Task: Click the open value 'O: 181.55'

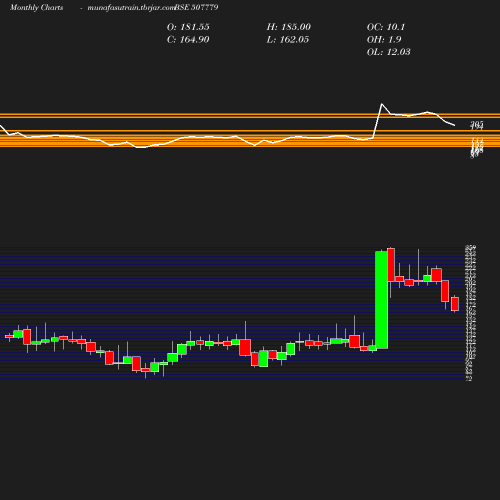Action: (188, 27)
